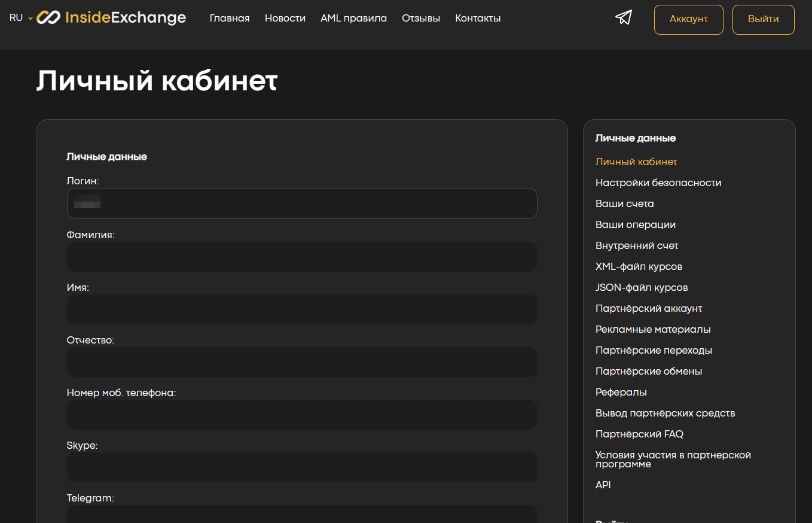Open Партнёрский FAQ link

[639, 434]
